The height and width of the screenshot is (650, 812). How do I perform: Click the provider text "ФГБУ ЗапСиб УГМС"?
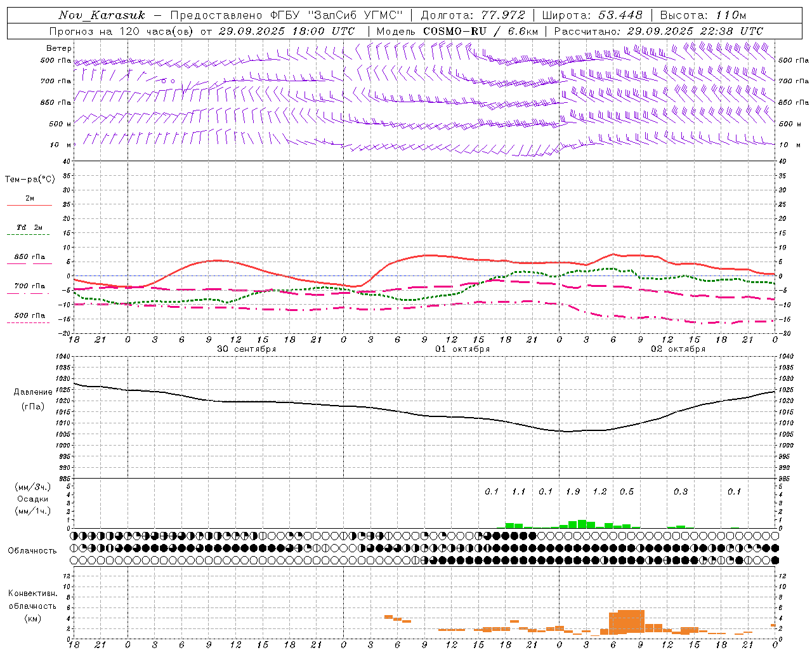(x=336, y=15)
